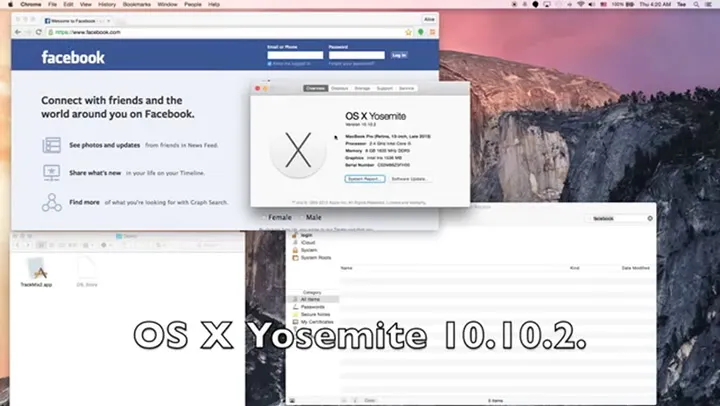Select System keychain in sidebar
This screenshot has height=406, width=720.
[x=309, y=250]
